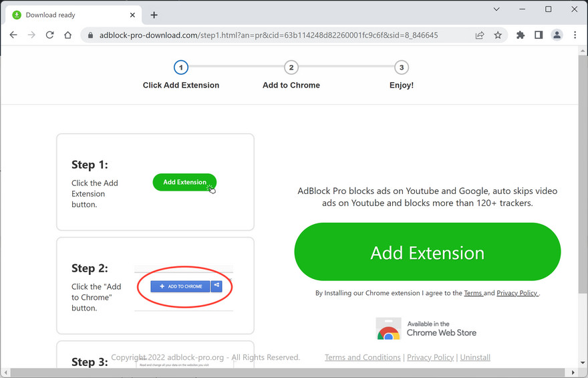Toggle the browser side panel
The image size is (588, 378).
pos(539,35)
